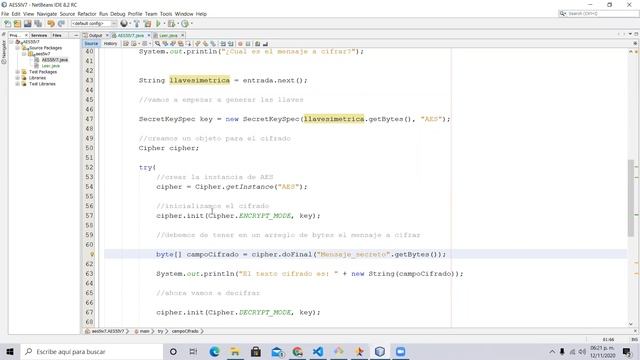The width and height of the screenshot is (640, 360).
Task: Expand the Test Packages node
Action: [18, 72]
